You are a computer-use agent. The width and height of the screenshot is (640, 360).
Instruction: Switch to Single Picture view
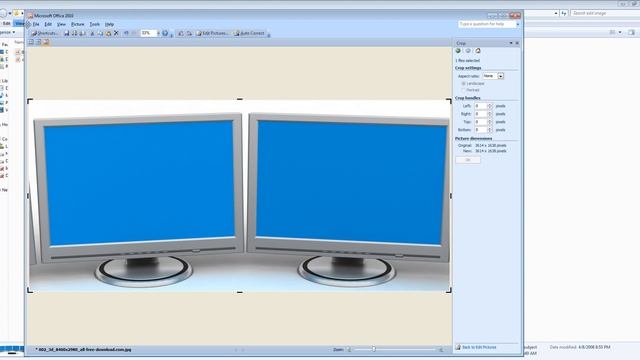coord(46,42)
